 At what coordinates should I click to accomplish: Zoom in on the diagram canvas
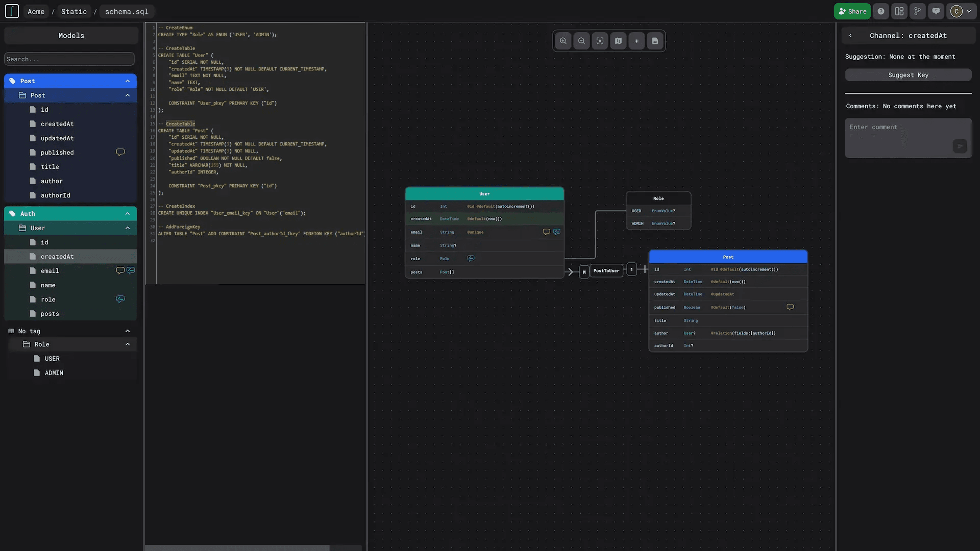[563, 41]
